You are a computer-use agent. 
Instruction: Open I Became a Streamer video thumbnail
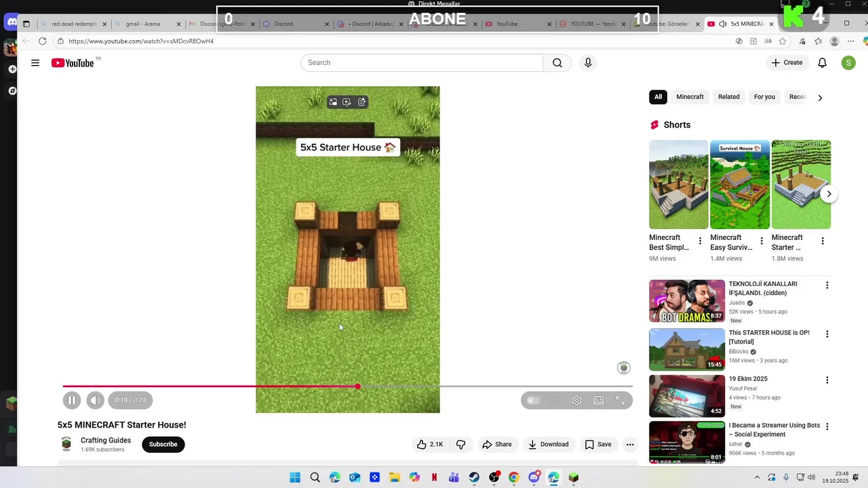tap(687, 443)
